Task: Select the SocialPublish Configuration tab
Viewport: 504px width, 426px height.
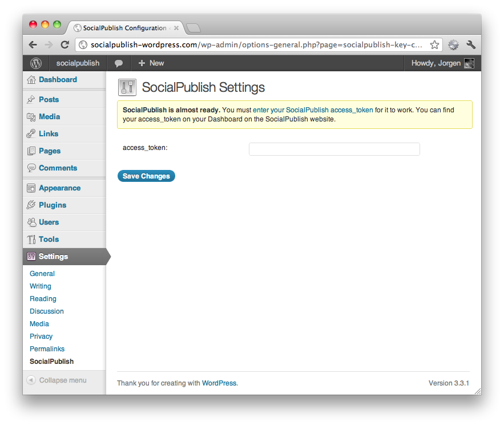Action: coord(124,28)
